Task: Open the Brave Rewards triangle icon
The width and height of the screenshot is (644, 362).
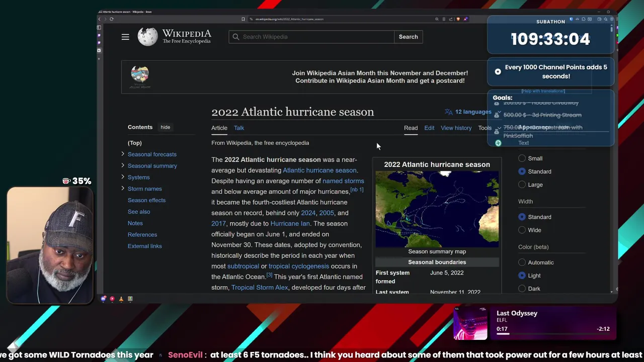Action: point(466,19)
